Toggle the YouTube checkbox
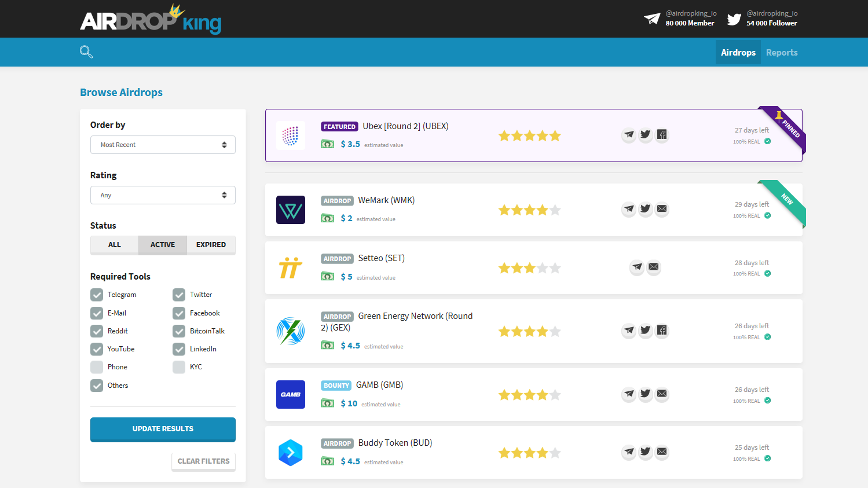This screenshot has height=488, width=868. [x=97, y=349]
